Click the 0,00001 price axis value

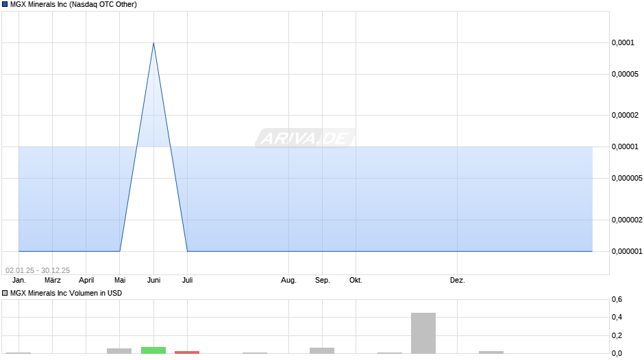click(x=625, y=147)
